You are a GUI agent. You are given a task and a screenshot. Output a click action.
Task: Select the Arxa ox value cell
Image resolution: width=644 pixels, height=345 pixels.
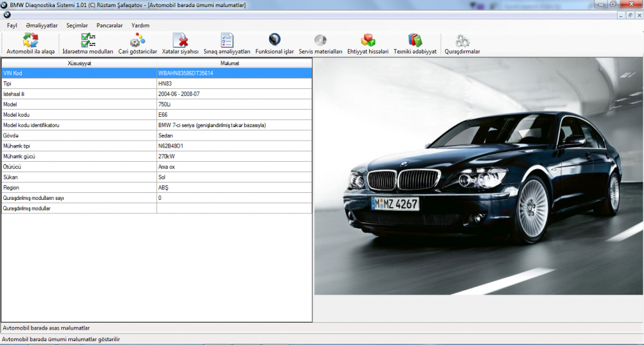[x=234, y=167]
